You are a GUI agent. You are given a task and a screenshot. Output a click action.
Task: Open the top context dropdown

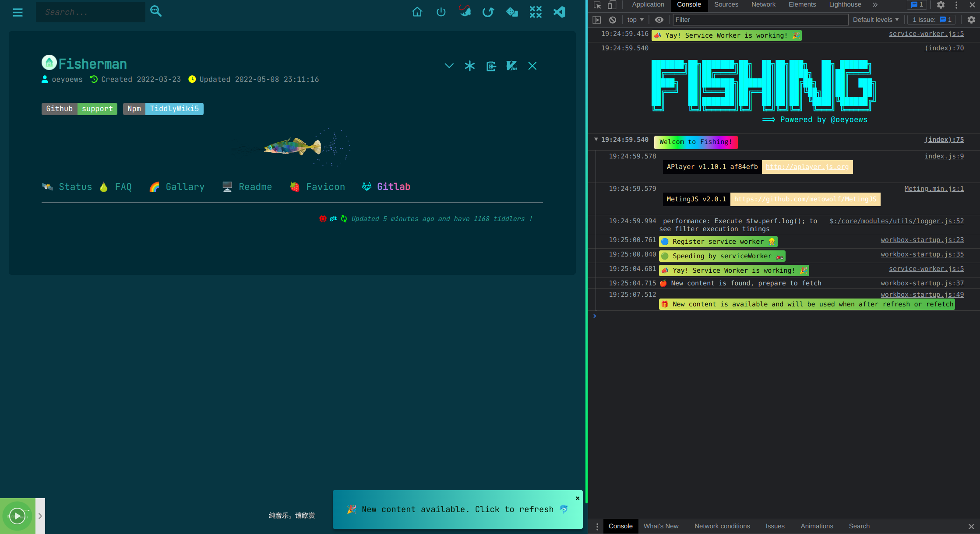pyautogui.click(x=635, y=20)
